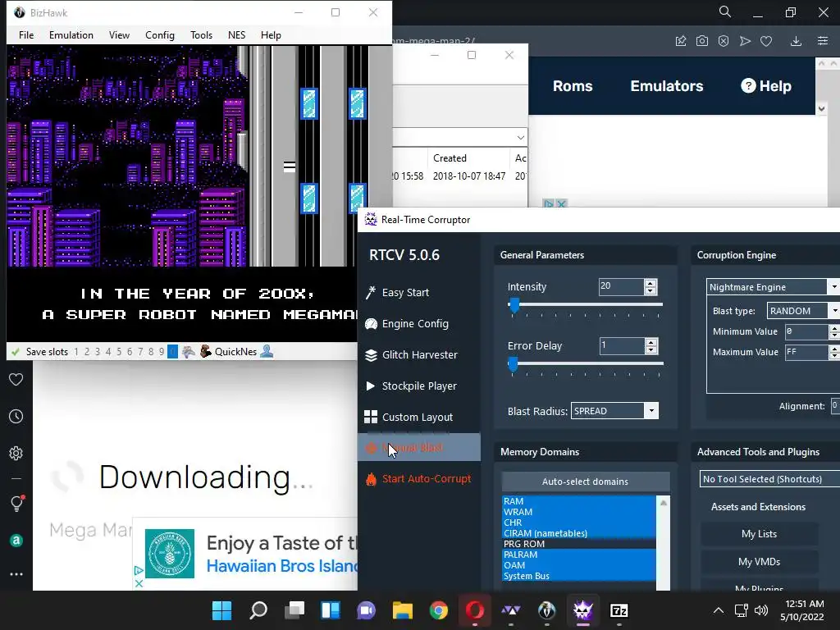The image size is (840, 630).
Task: Toggle the PALRAM memory domain
Action: coord(578,555)
